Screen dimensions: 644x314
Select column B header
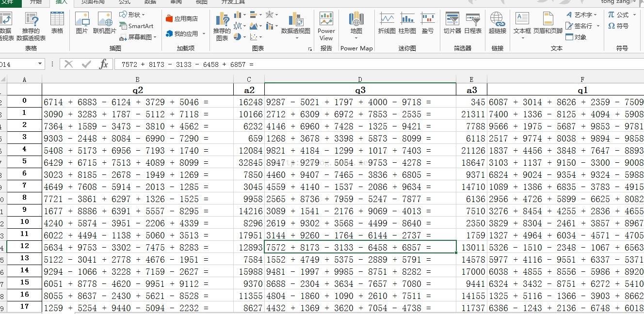138,79
